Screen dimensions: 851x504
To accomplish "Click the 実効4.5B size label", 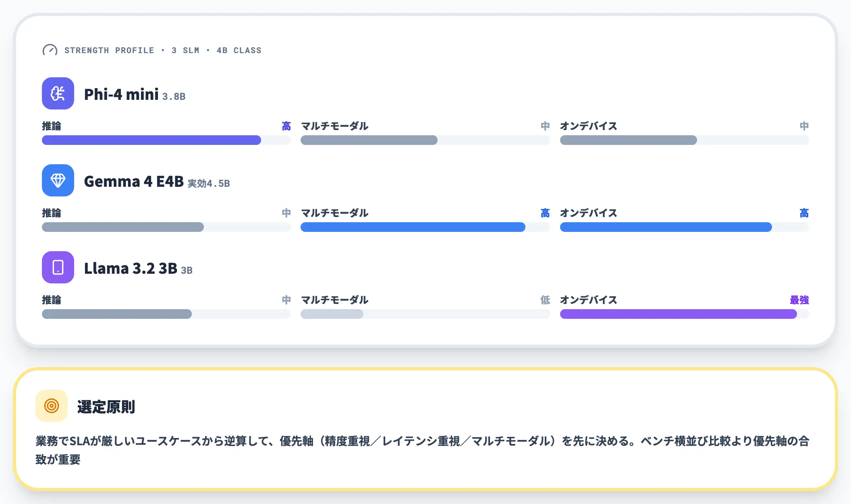I will click(x=209, y=184).
